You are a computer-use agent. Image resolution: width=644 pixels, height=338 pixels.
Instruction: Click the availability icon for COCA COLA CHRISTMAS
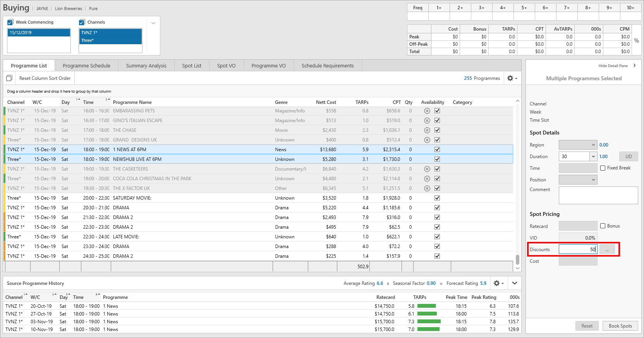click(x=427, y=179)
